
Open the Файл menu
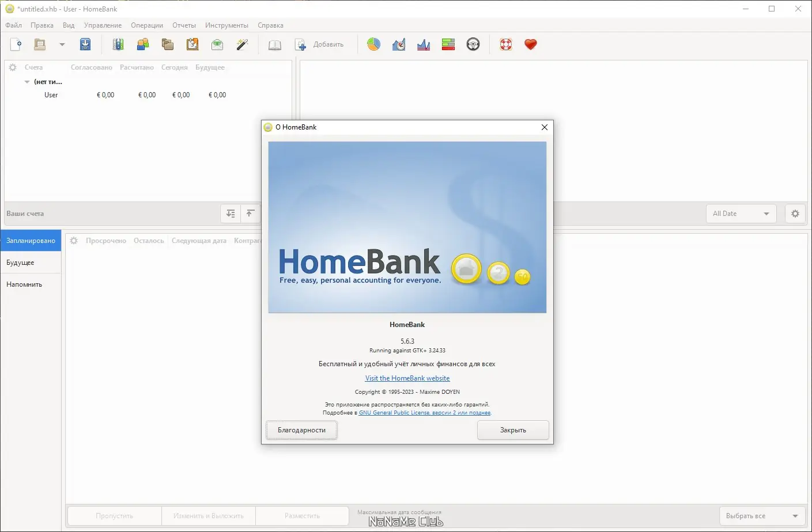[x=14, y=25]
